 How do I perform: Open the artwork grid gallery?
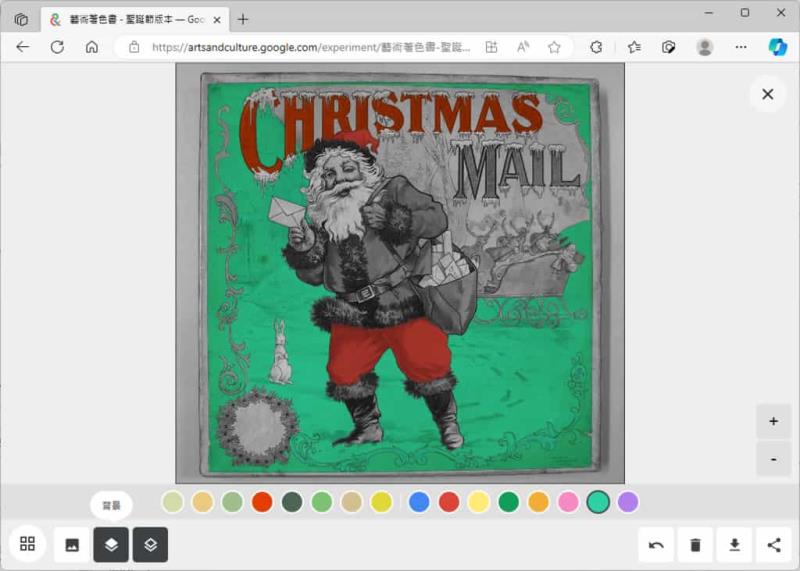click(x=28, y=543)
